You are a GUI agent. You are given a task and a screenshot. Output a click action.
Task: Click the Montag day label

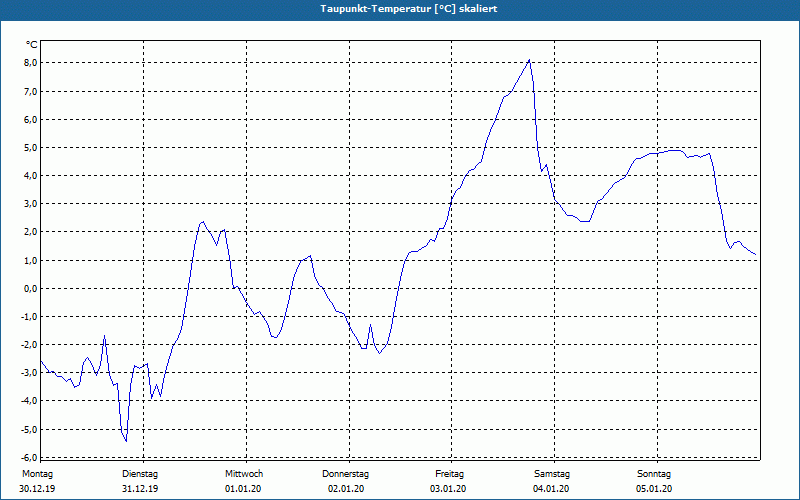pos(37,474)
